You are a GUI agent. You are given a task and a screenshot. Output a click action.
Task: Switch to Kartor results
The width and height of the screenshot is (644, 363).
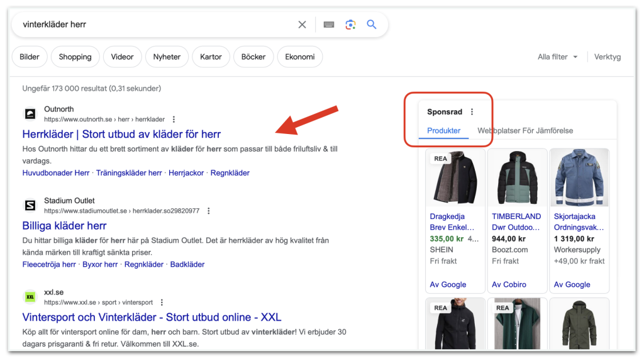211,57
